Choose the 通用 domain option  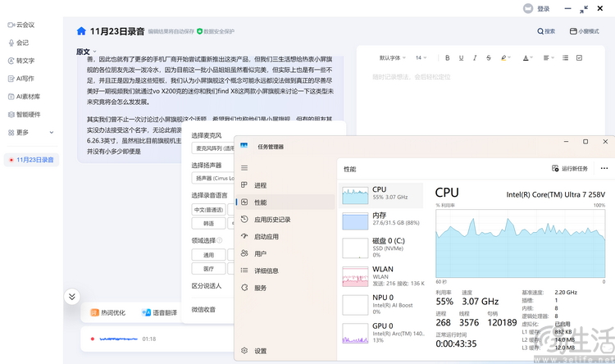(208, 255)
